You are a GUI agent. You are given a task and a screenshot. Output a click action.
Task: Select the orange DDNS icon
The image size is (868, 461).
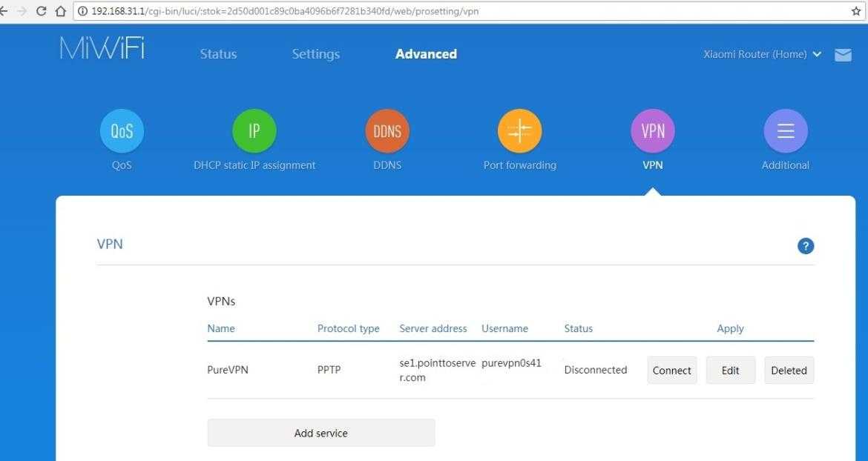coord(387,131)
